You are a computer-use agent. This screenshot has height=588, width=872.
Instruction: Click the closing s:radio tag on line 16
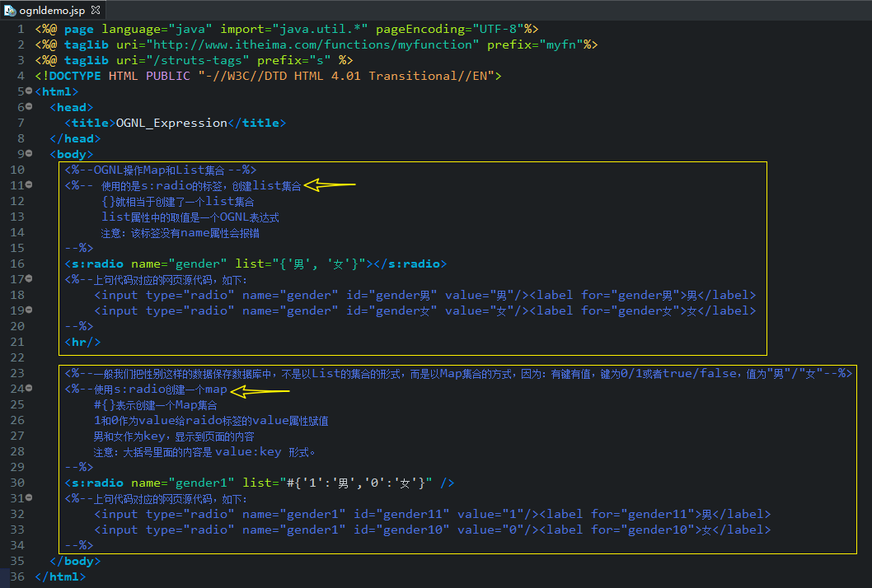[410, 264]
